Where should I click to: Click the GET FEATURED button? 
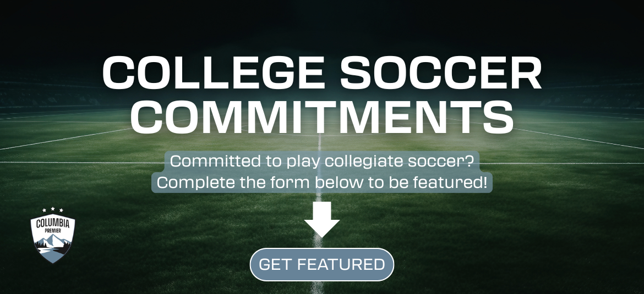coord(322,264)
